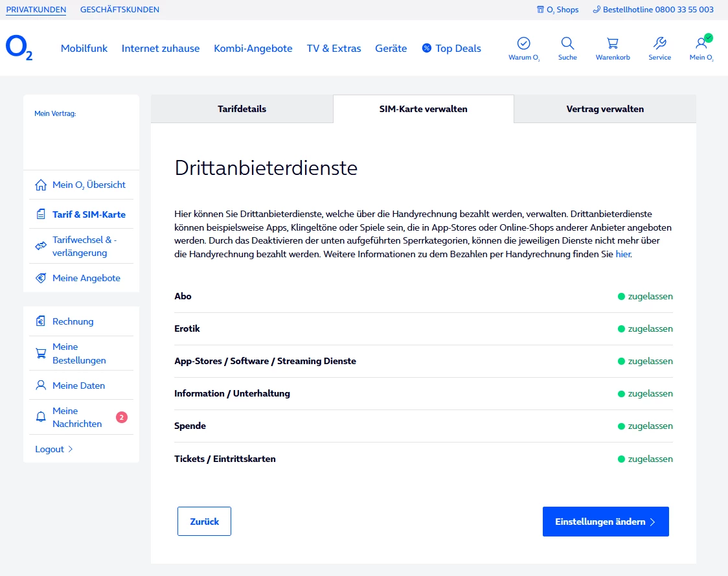Open the Suche magnifier icon
The width and height of the screenshot is (728, 576).
pos(567,43)
